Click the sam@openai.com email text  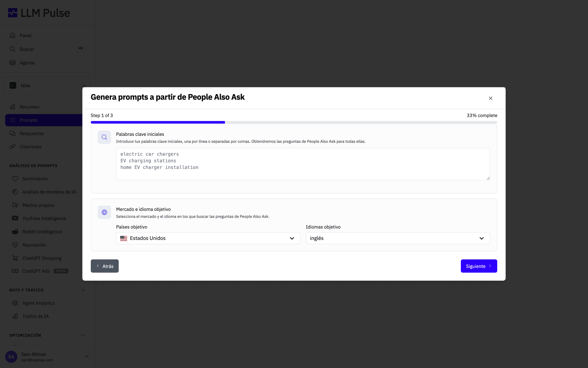[x=37, y=360]
